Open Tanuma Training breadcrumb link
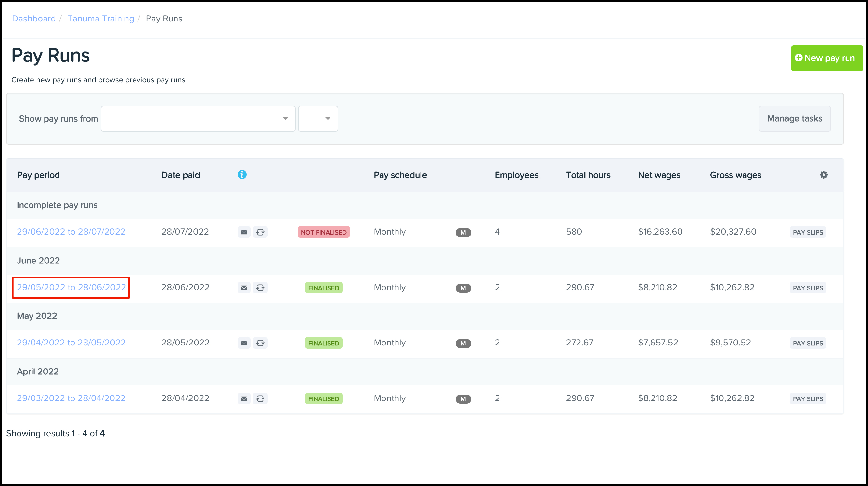Viewport: 868px width, 486px height. point(101,19)
